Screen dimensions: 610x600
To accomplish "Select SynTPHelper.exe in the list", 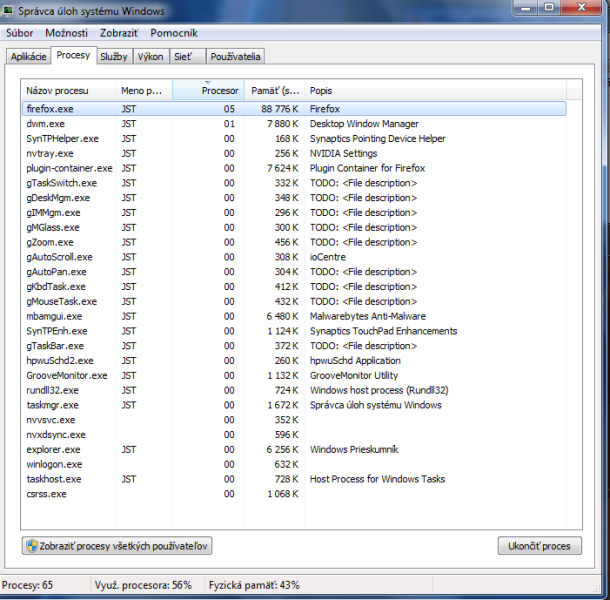I will click(x=294, y=139).
